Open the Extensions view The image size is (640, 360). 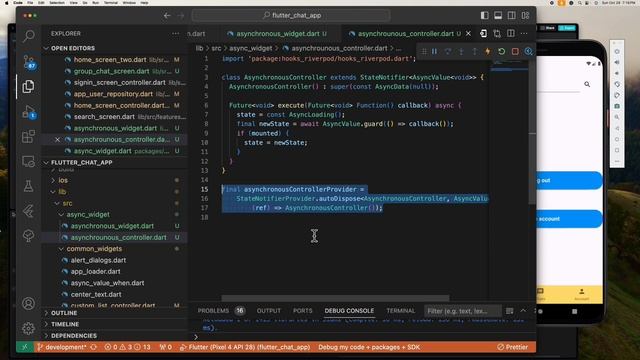[x=28, y=136]
